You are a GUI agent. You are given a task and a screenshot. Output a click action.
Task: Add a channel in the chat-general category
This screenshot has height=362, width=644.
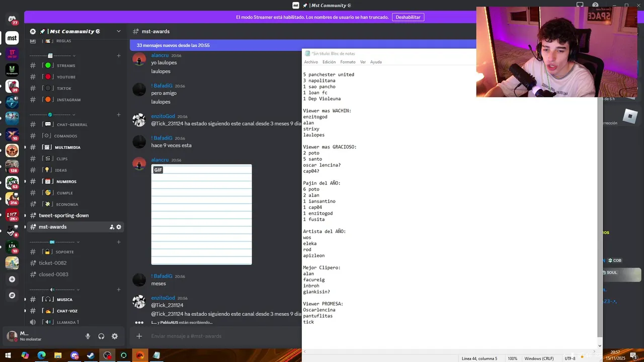119,115
